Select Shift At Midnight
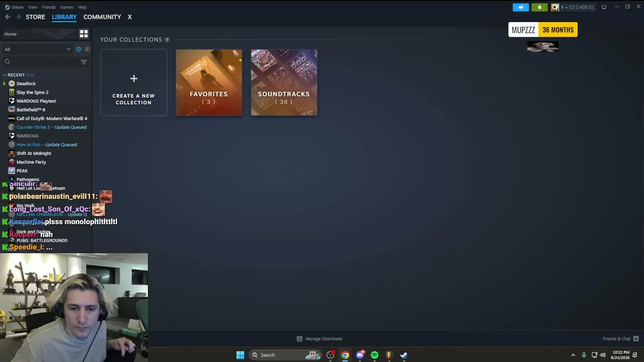The height and width of the screenshot is (362, 644). 34,153
